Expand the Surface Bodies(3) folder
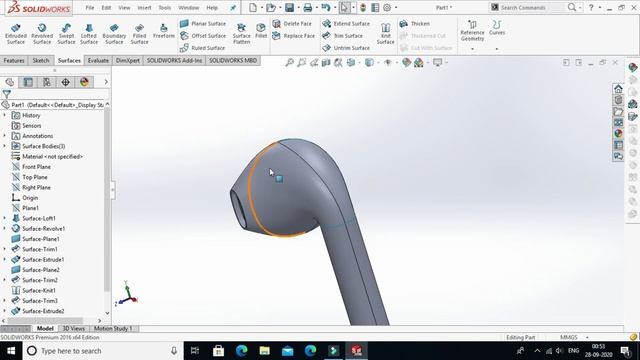The width and height of the screenshot is (640, 360). [4, 146]
